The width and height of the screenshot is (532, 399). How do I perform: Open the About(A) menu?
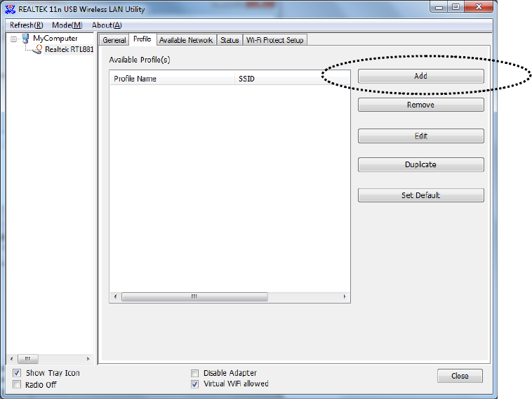pos(107,25)
